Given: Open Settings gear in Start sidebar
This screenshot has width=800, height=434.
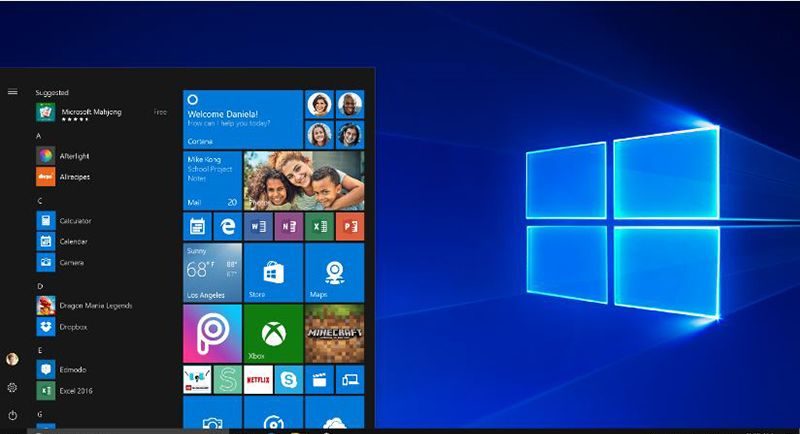Looking at the screenshot, I should [12, 387].
